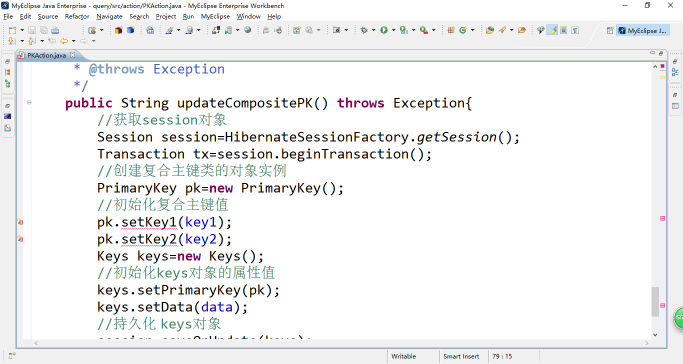Screen dimensions: 683x364
Task: Click the horizontal scrollbar right arrow
Action: click(647, 343)
